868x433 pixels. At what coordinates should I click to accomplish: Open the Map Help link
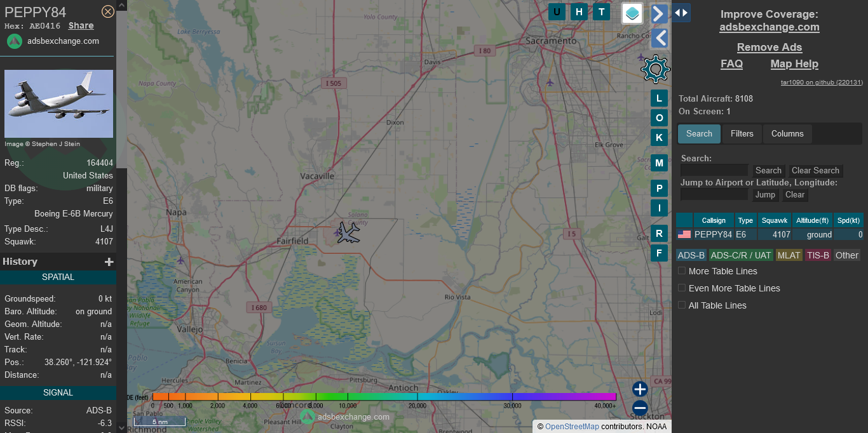[x=794, y=64]
